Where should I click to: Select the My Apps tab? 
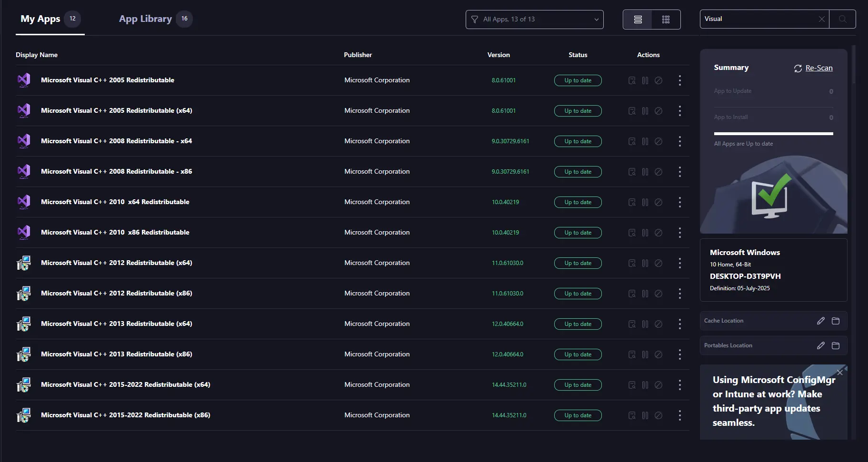click(50, 19)
